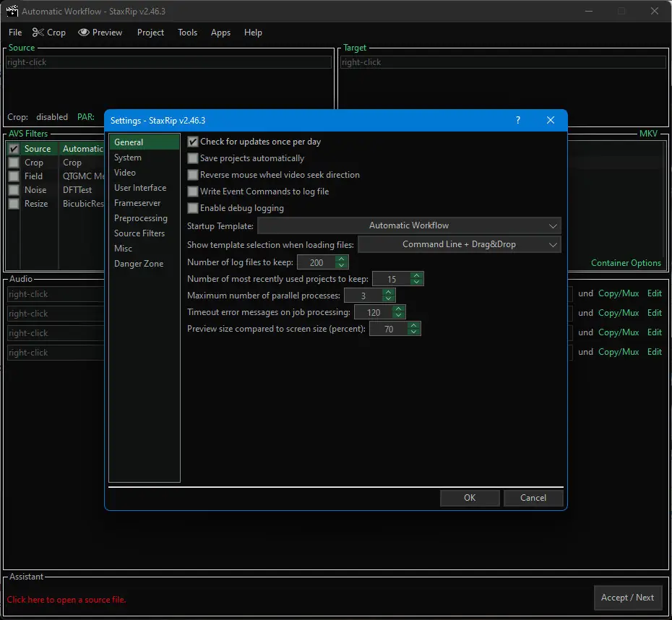Click the log files count value field
672x620 pixels.
[x=316, y=262]
